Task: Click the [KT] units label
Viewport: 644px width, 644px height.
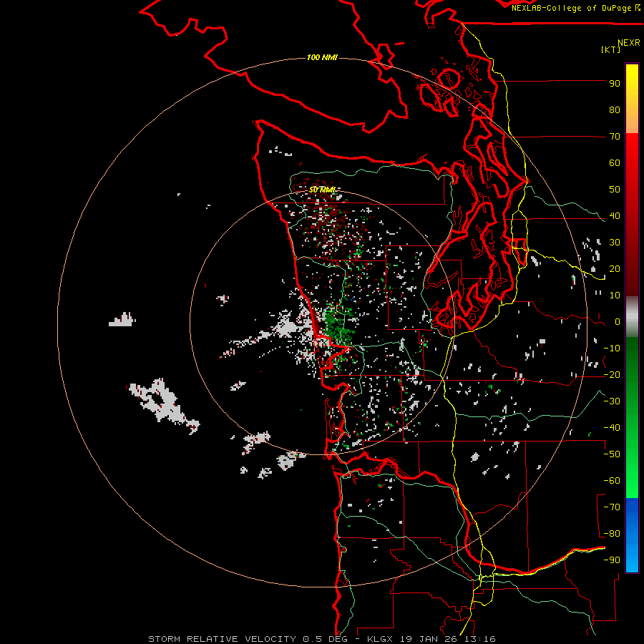Action: [x=611, y=49]
